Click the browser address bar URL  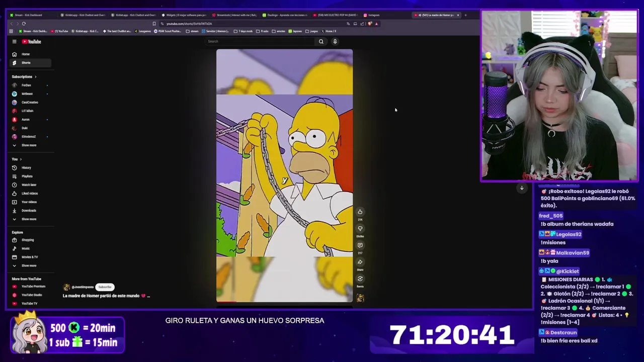(189, 24)
